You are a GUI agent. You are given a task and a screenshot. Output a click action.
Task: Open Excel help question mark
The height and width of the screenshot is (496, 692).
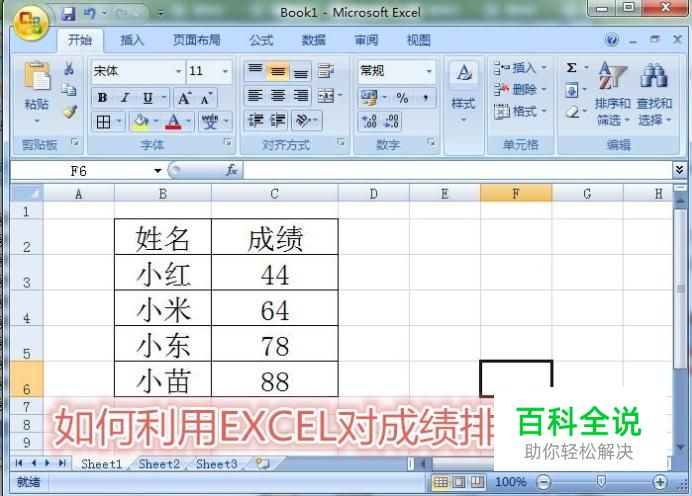(x=612, y=40)
